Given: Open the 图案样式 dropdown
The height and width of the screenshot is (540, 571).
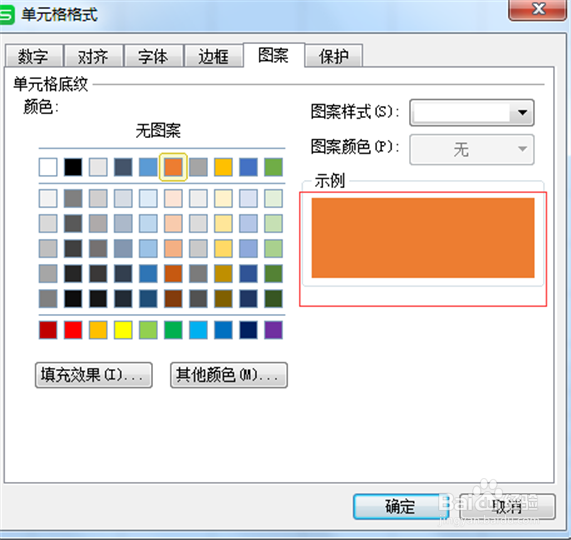Looking at the screenshot, I should (472, 113).
